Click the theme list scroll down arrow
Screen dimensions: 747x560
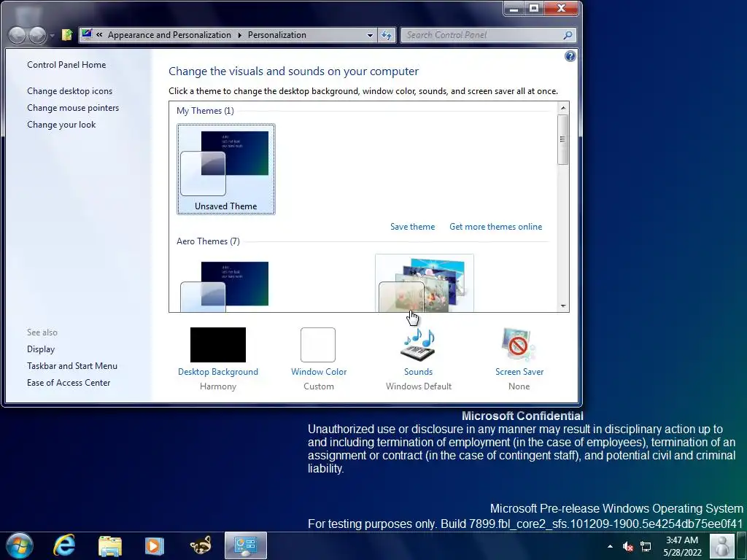point(563,306)
